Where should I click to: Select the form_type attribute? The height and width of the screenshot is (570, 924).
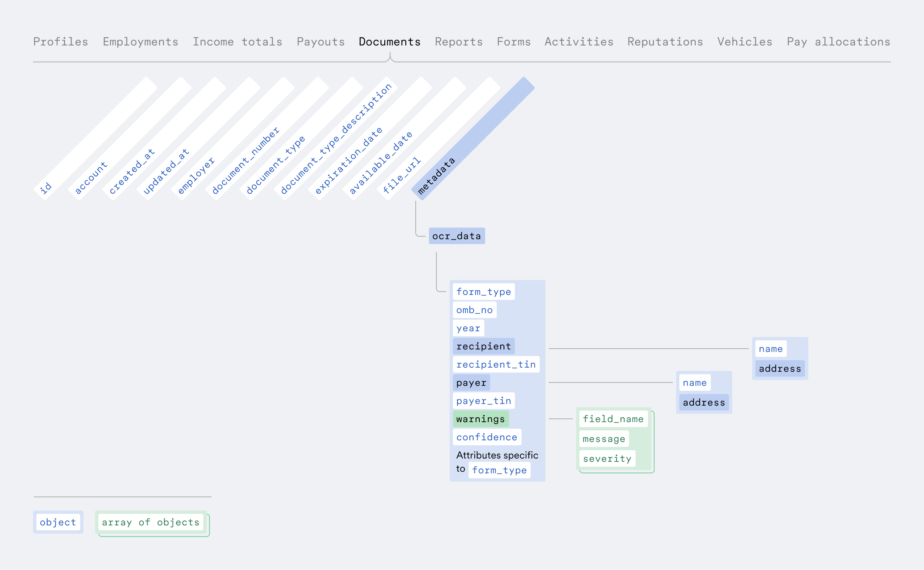click(x=483, y=292)
